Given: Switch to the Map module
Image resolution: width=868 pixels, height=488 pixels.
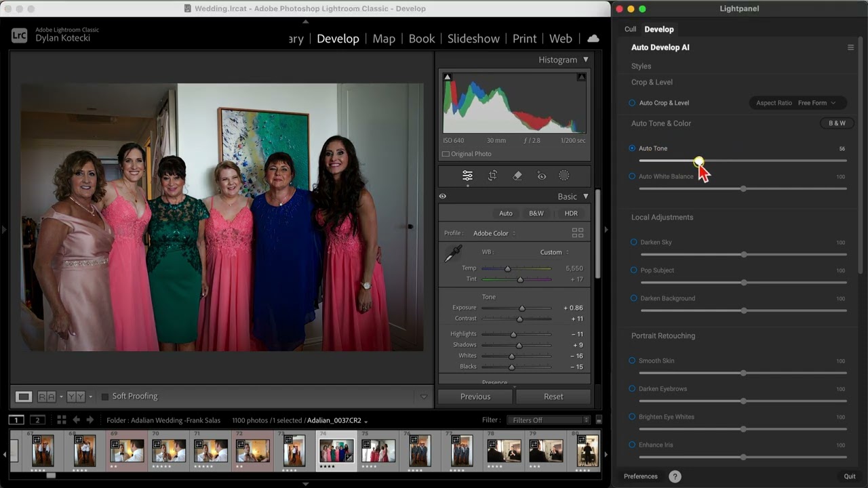Looking at the screenshot, I should coord(384,39).
